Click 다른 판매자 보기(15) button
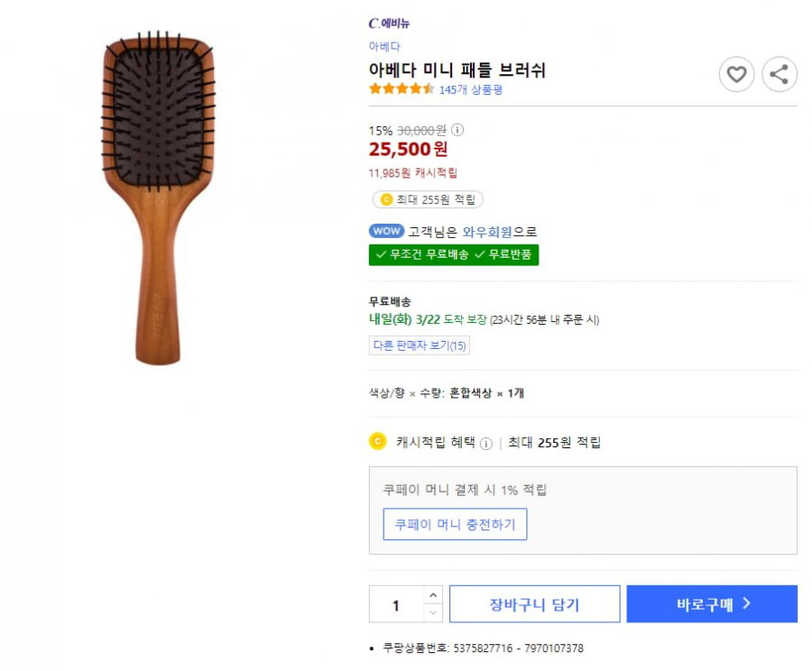 [420, 345]
